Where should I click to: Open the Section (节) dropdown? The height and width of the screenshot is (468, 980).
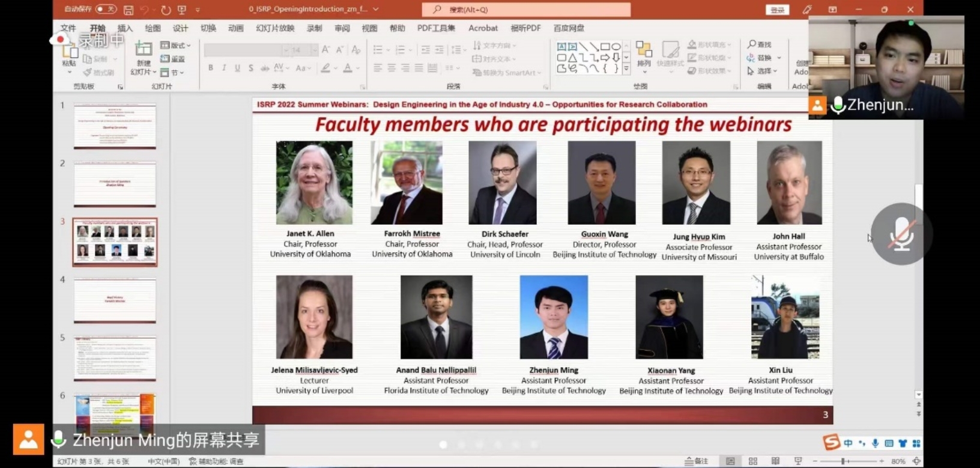(173, 73)
